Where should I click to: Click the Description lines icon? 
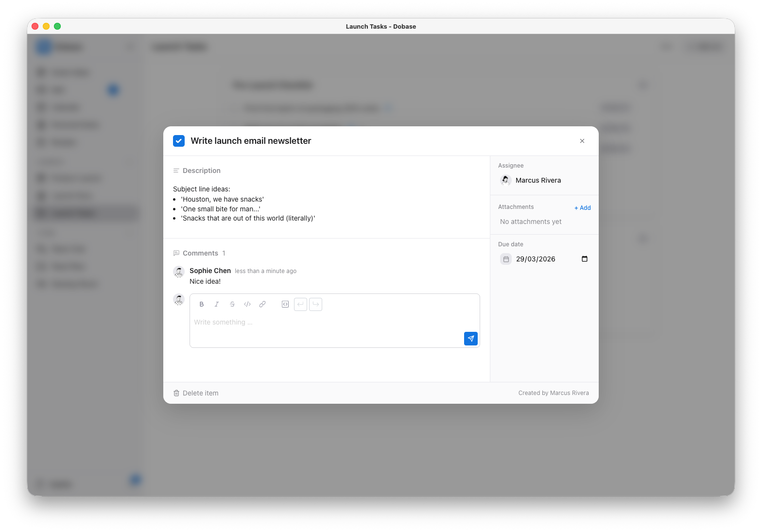point(176,171)
